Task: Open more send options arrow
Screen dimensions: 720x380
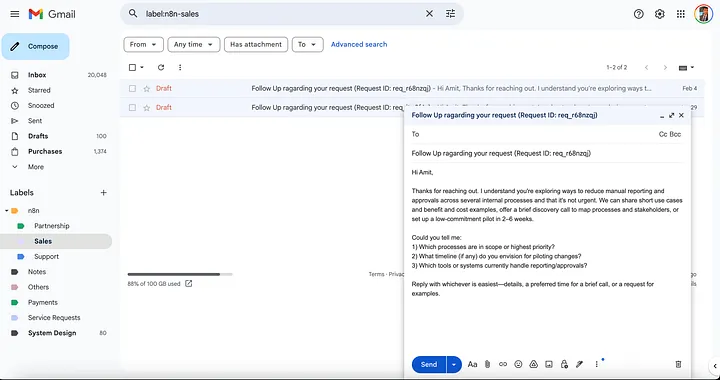Action: [454, 364]
